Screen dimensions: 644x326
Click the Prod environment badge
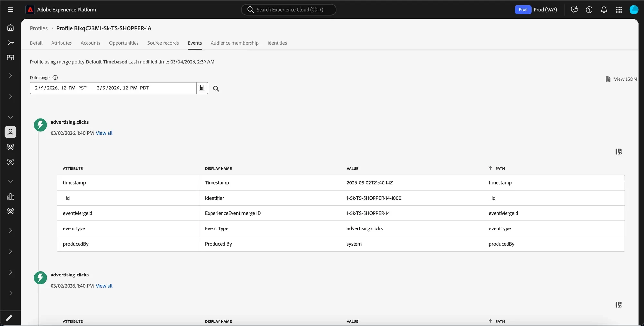(523, 10)
